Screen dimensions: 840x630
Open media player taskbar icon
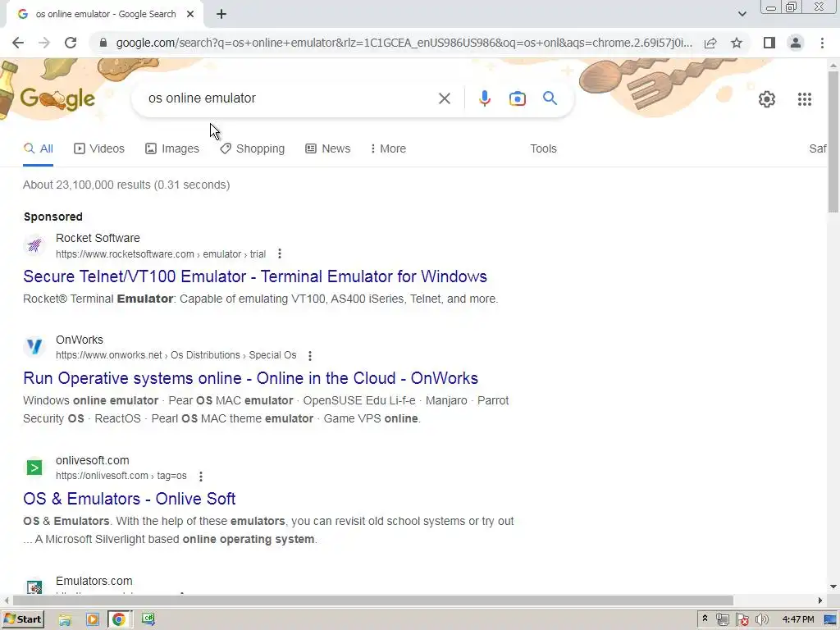[92, 619]
